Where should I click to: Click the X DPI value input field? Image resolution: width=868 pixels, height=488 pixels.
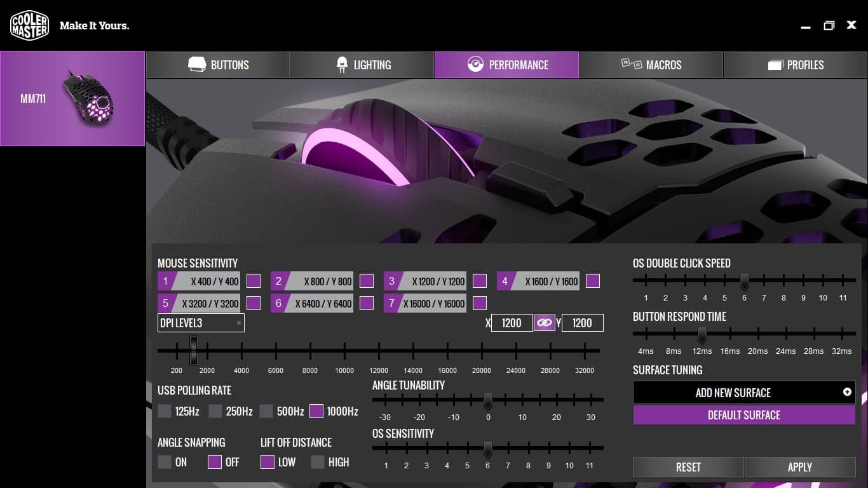click(512, 323)
